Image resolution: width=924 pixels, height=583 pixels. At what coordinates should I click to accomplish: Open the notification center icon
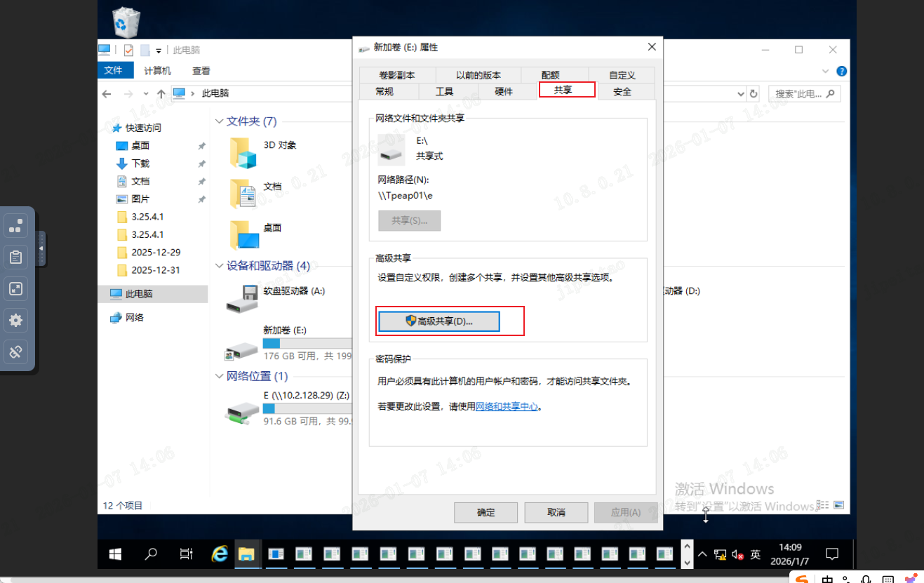832,554
